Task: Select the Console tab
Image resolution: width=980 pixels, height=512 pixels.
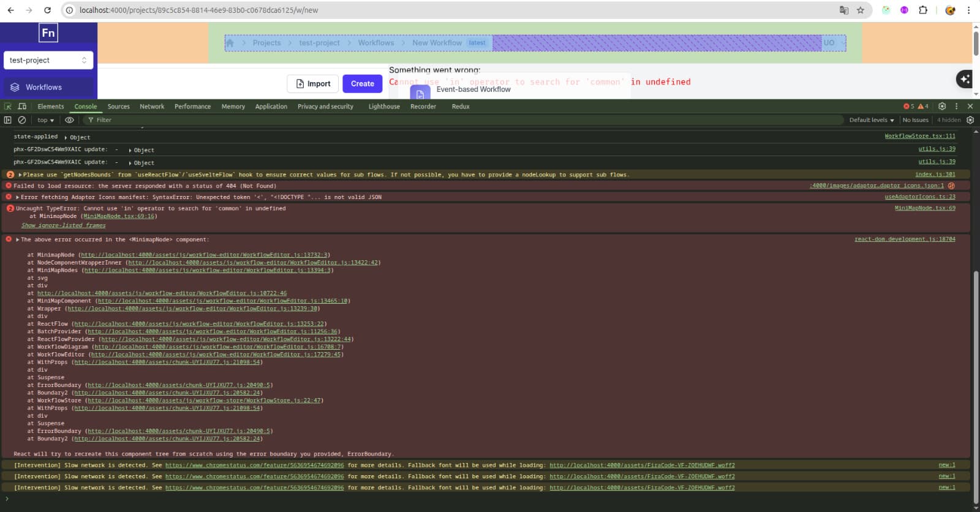Action: tap(86, 107)
